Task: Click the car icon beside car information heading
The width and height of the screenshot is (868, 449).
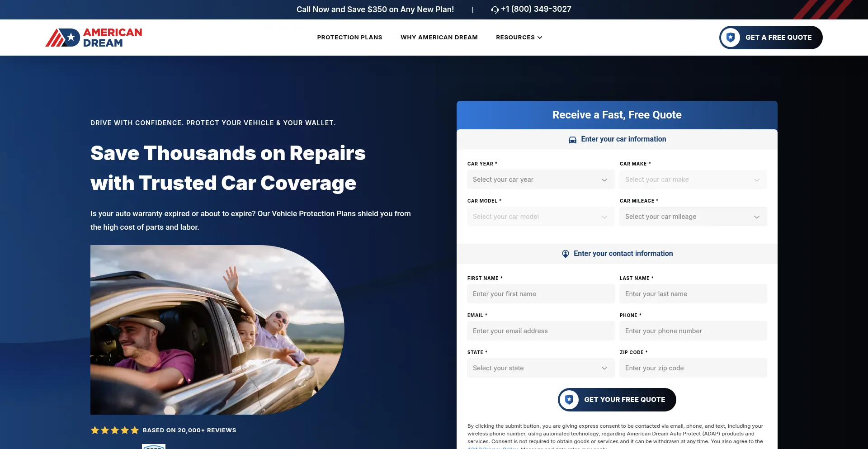Action: [x=572, y=140]
